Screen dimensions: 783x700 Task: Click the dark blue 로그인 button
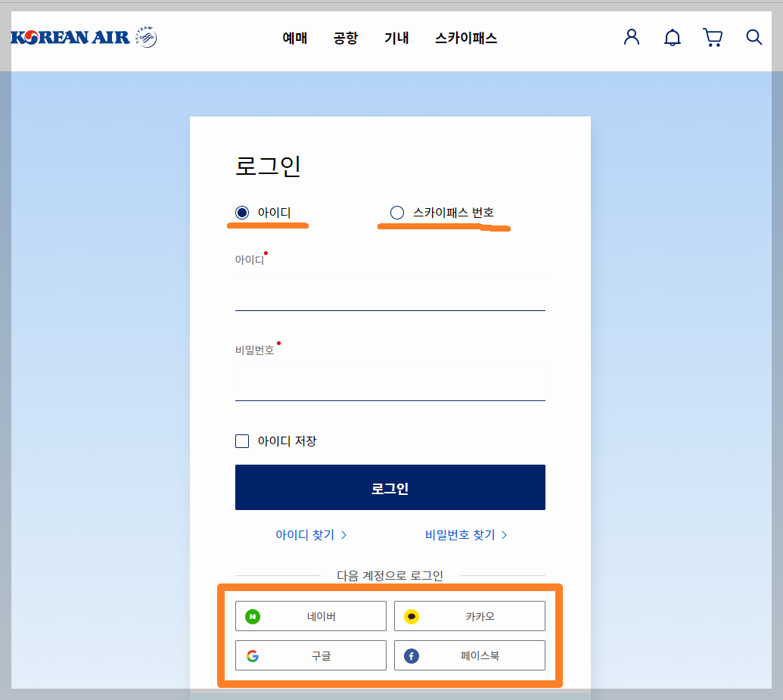point(390,487)
